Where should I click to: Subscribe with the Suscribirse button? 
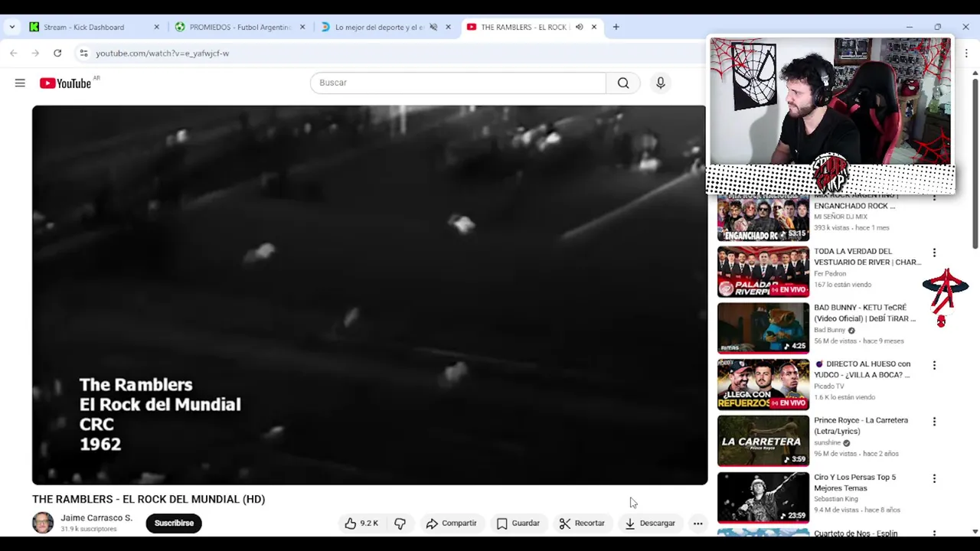[x=174, y=523]
